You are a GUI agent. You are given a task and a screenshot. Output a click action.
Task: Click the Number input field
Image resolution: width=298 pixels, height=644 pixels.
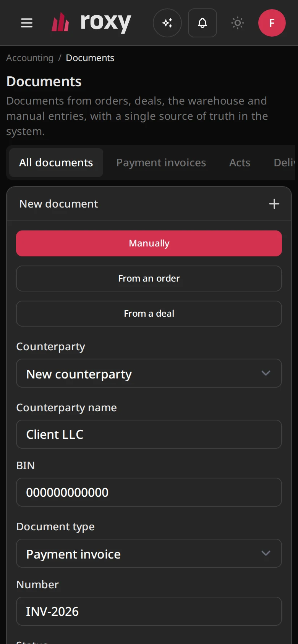point(149,612)
